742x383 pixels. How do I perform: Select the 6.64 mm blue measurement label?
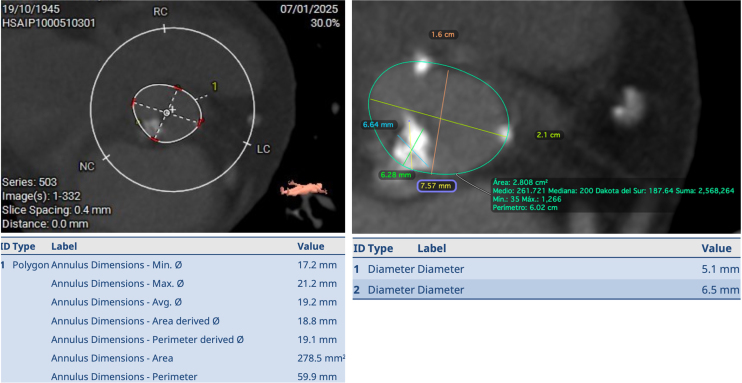(x=378, y=125)
